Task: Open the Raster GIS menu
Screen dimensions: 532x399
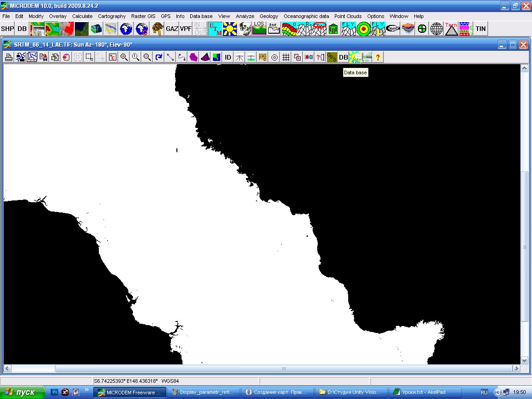Action: pyautogui.click(x=143, y=16)
